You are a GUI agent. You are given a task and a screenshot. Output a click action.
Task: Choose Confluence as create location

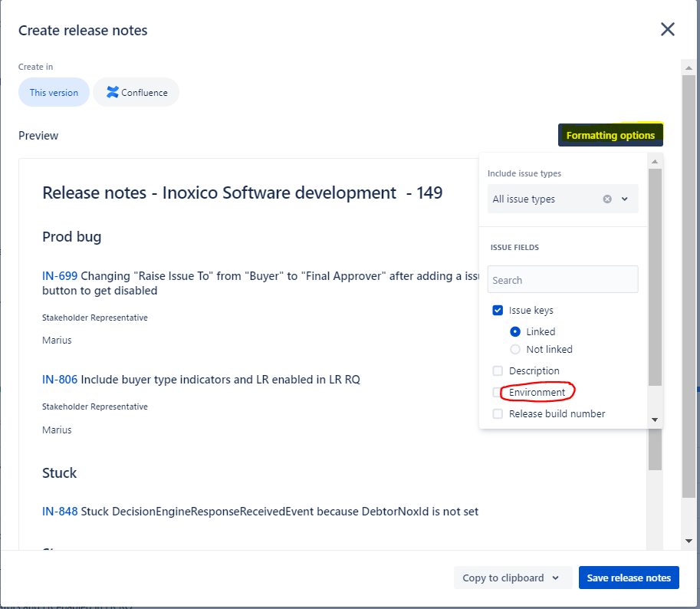(136, 92)
